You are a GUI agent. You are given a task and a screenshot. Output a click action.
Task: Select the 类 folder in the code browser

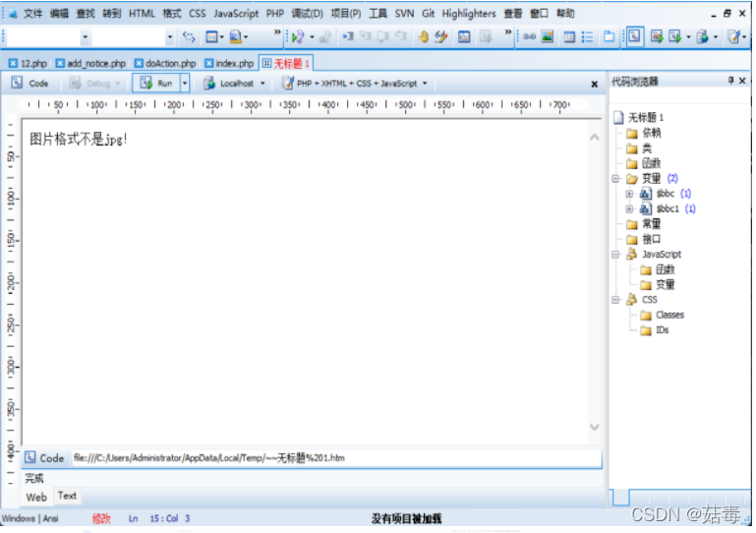coord(639,148)
